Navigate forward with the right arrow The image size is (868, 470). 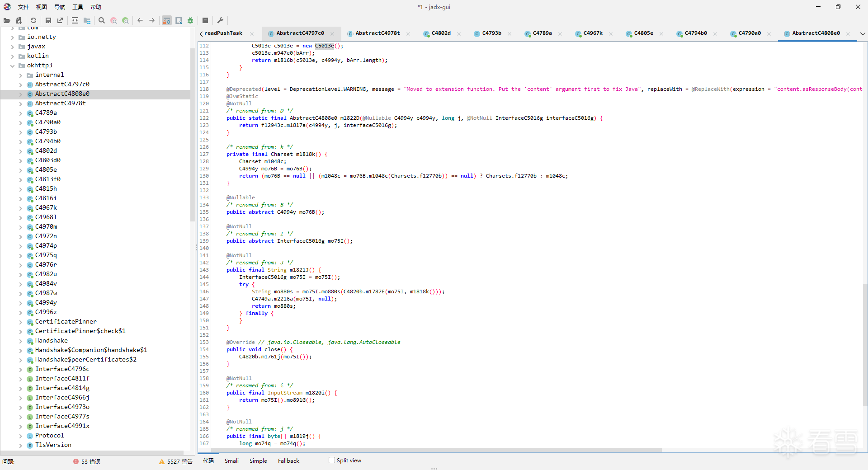[152, 20]
